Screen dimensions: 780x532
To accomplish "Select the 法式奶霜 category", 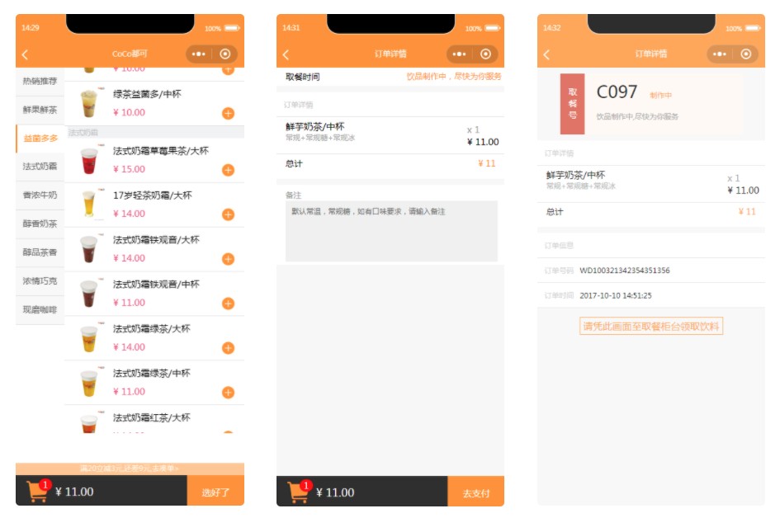I will (x=40, y=167).
